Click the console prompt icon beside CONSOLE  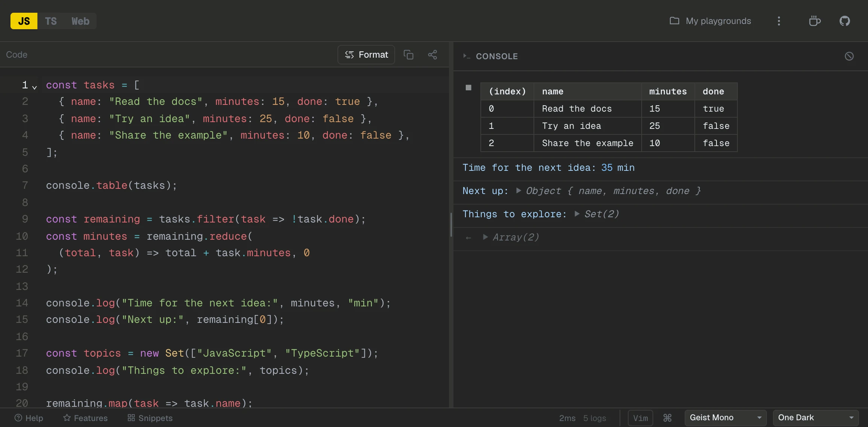pos(467,56)
